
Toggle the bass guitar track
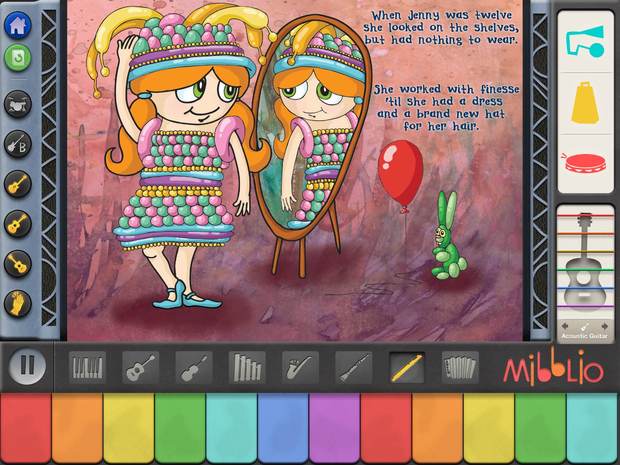pyautogui.click(x=18, y=143)
